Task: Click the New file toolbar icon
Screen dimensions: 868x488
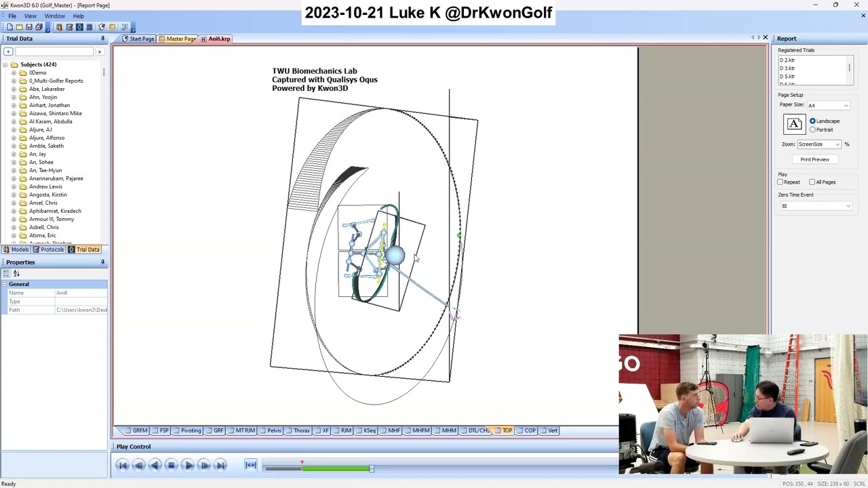Action: click(9, 27)
